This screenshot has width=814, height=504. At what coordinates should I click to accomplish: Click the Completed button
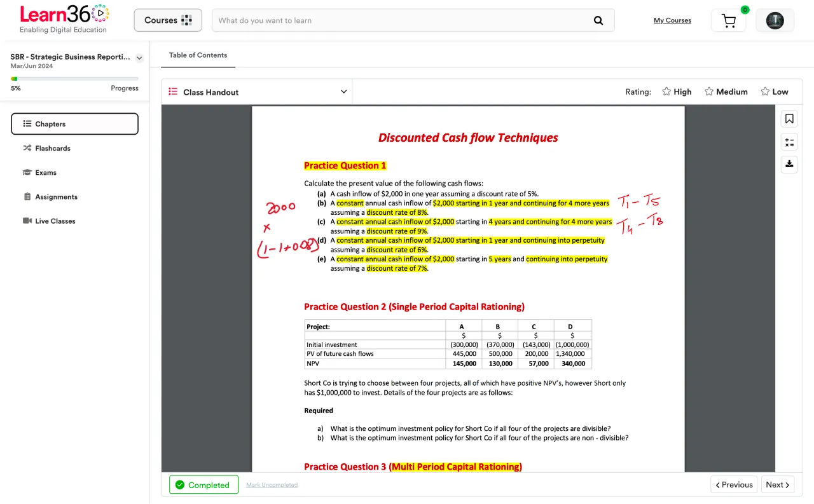203,485
